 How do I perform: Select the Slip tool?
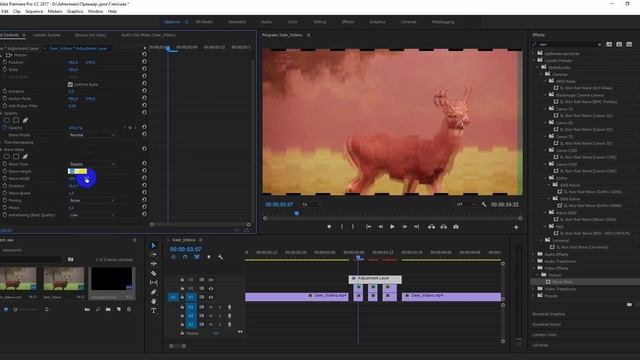153,282
